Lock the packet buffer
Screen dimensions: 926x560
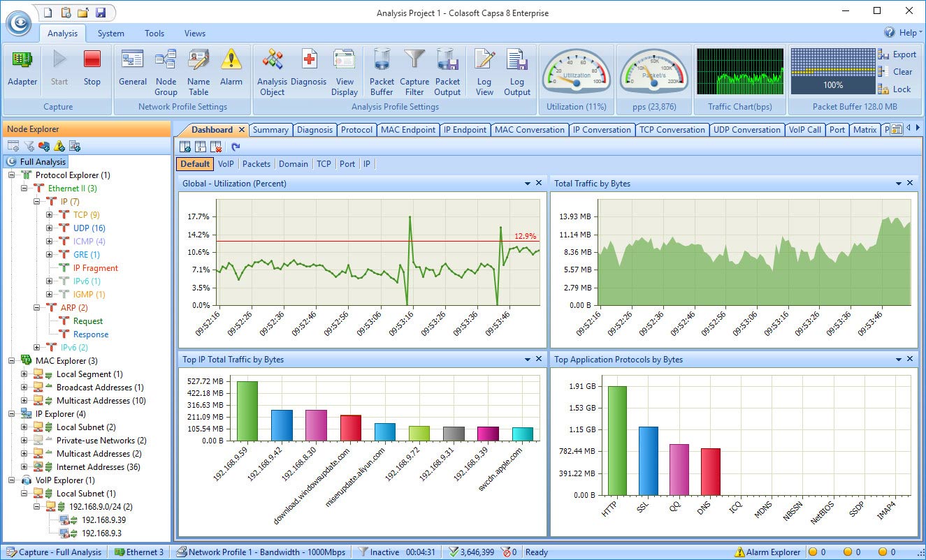(x=895, y=89)
